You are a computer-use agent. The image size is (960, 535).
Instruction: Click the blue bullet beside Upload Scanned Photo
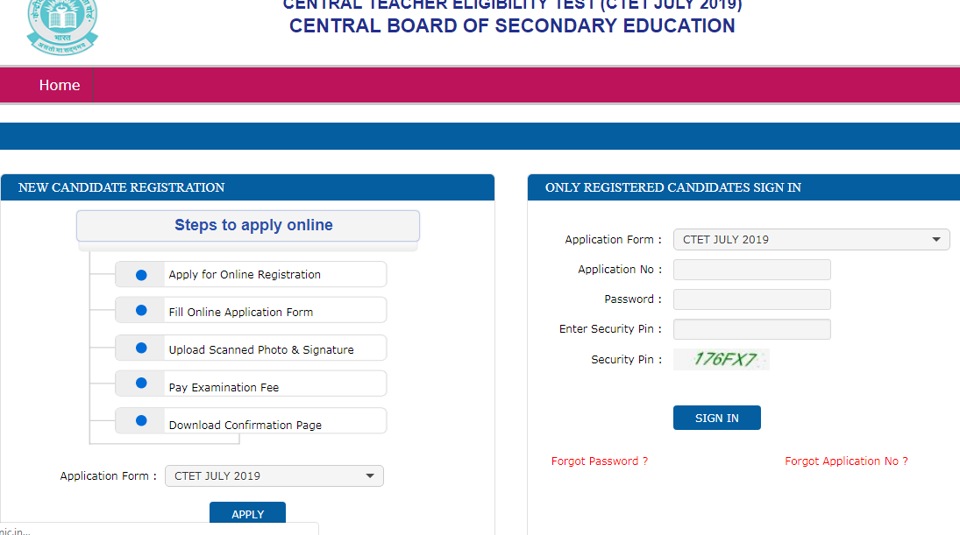tap(141, 348)
